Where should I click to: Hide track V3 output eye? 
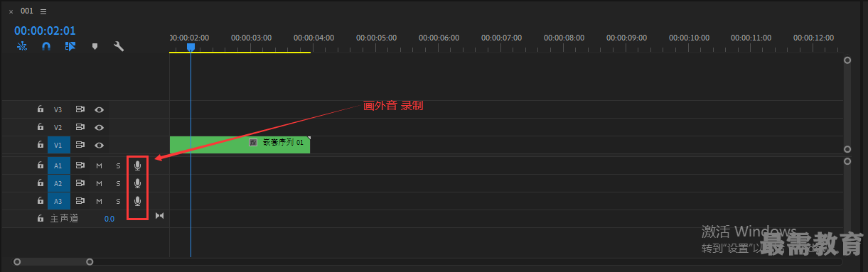tap(100, 109)
